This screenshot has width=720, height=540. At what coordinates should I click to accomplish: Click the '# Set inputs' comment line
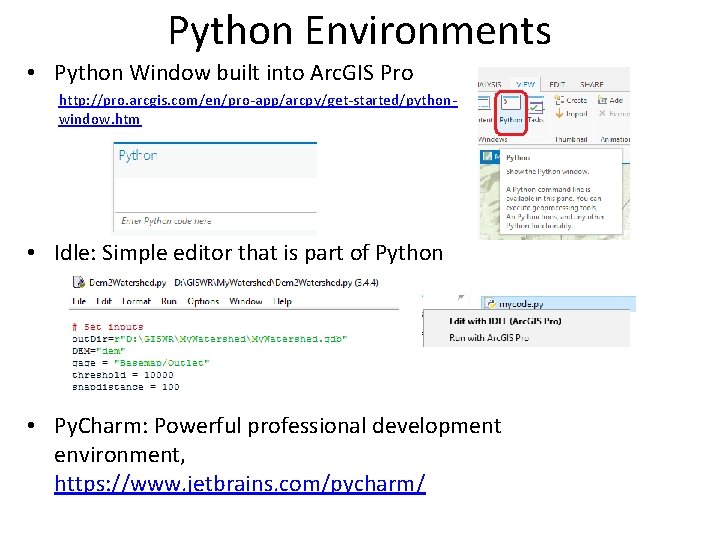click(x=107, y=327)
